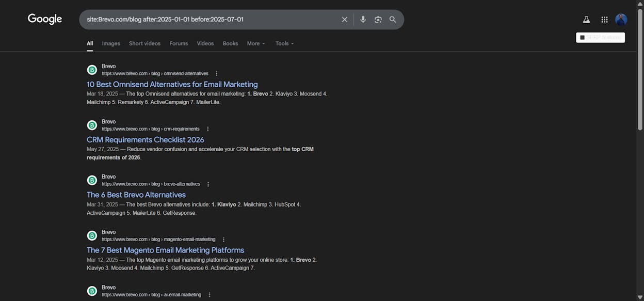Select the All results tab

point(90,43)
